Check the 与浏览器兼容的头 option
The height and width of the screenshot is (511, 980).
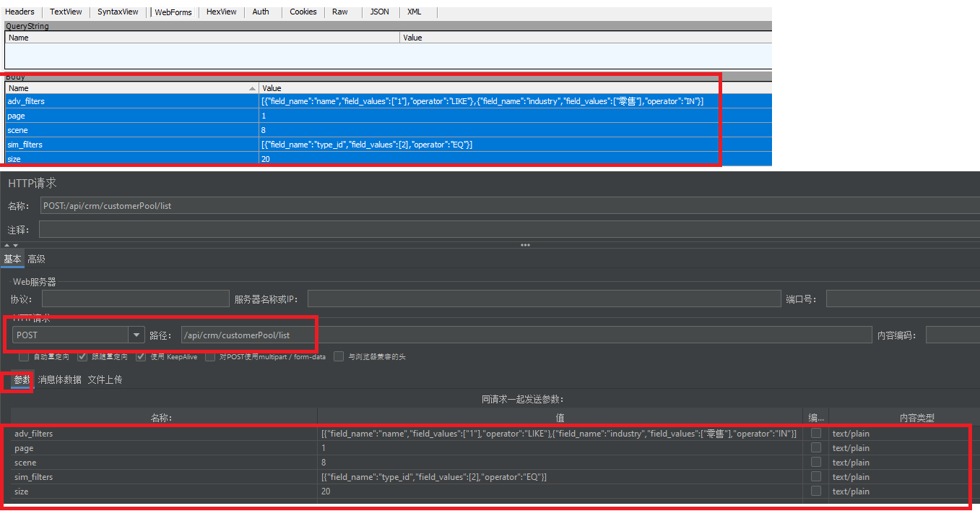pos(339,357)
